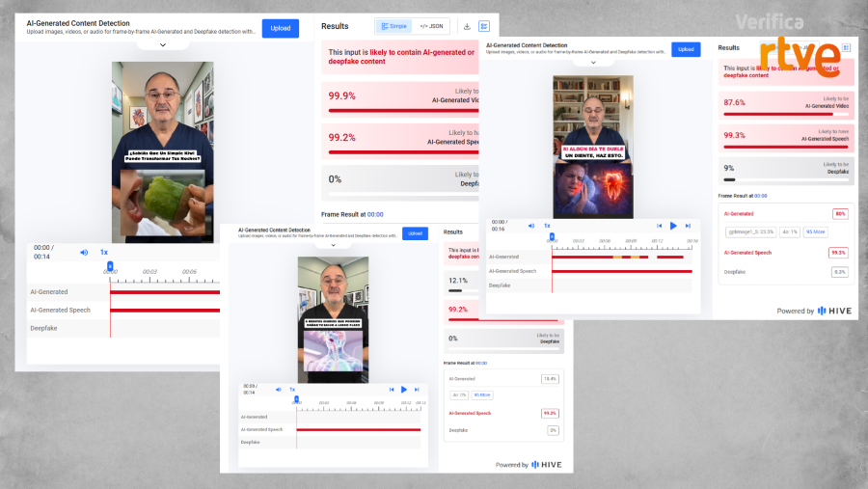Image resolution: width=868 pixels, height=489 pixels.
Task: Open 00:00 frame link in toothache window
Action: [761, 196]
